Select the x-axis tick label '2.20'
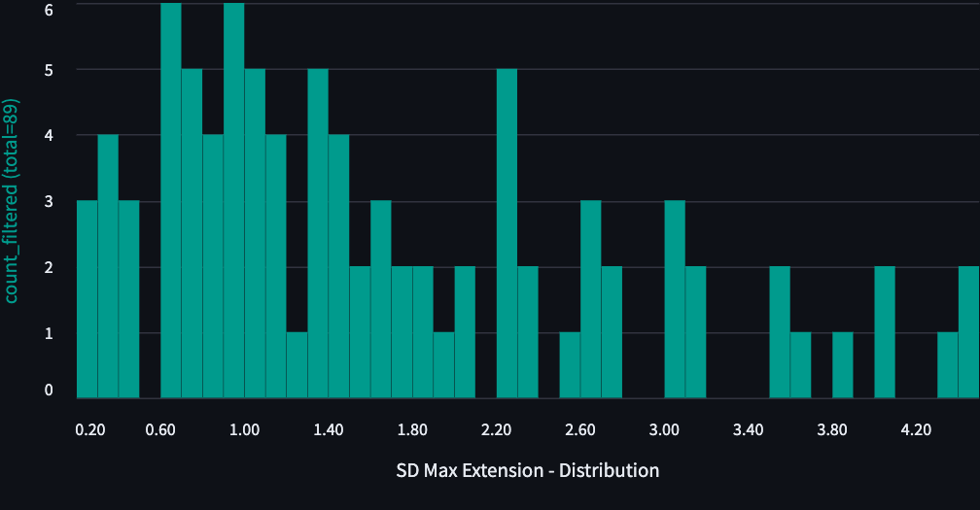 [x=496, y=429]
